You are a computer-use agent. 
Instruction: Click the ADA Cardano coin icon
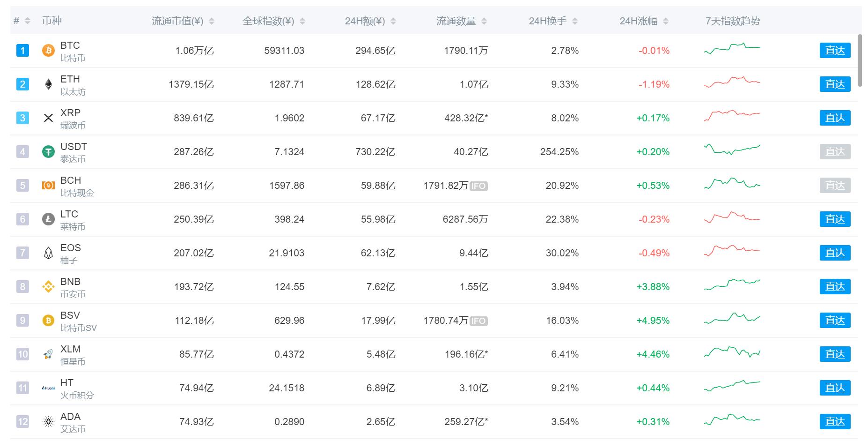[48, 421]
